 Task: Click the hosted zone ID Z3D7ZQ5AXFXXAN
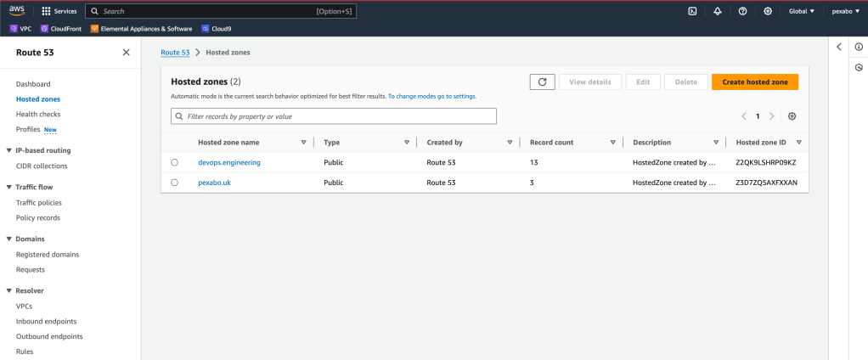click(x=767, y=183)
